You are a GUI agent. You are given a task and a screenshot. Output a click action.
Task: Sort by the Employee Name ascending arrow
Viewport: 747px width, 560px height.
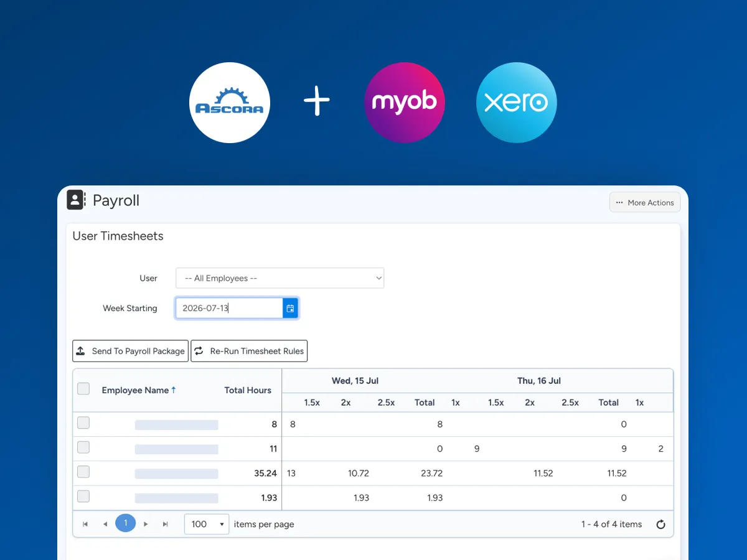[174, 390]
